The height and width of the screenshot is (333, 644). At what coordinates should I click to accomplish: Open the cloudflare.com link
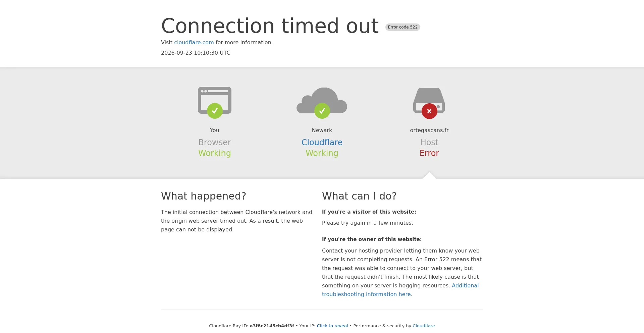pos(194,43)
